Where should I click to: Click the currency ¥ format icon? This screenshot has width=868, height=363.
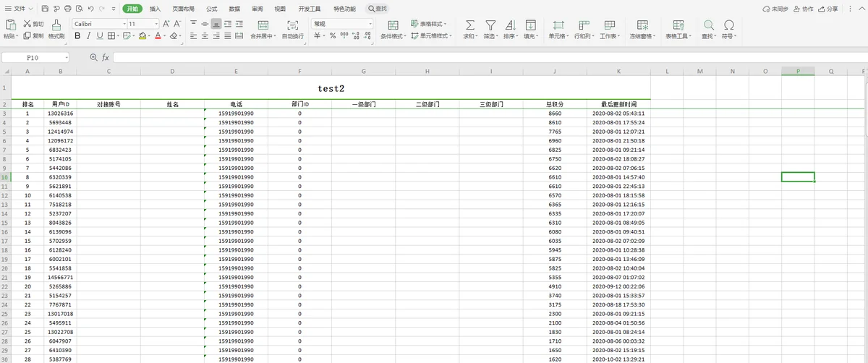click(318, 35)
